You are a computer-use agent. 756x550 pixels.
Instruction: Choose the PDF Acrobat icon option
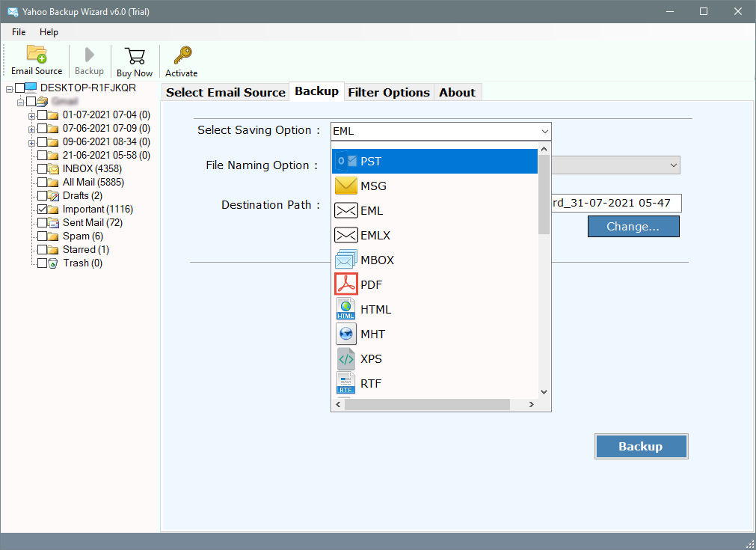pos(345,284)
